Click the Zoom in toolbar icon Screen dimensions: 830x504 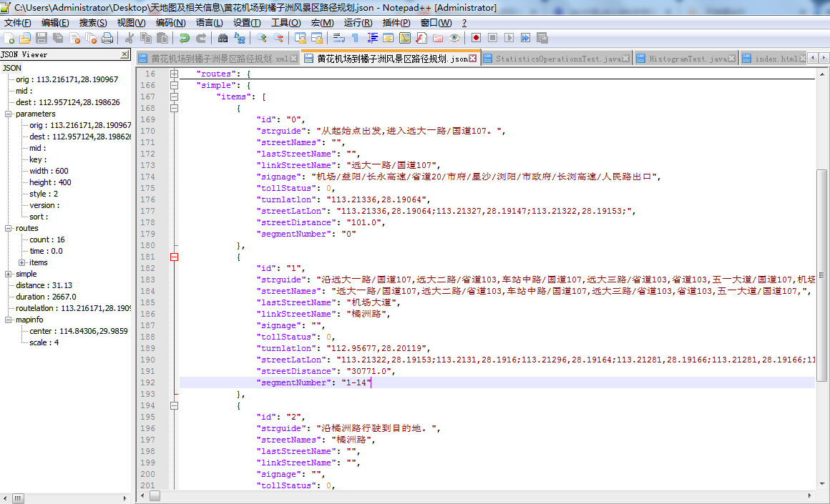coord(262,38)
